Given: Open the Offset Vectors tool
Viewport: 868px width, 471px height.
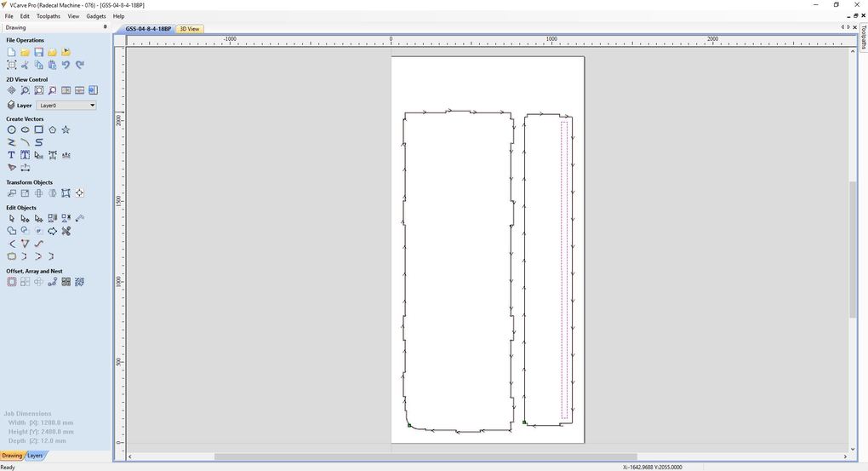Looking at the screenshot, I should [11, 282].
